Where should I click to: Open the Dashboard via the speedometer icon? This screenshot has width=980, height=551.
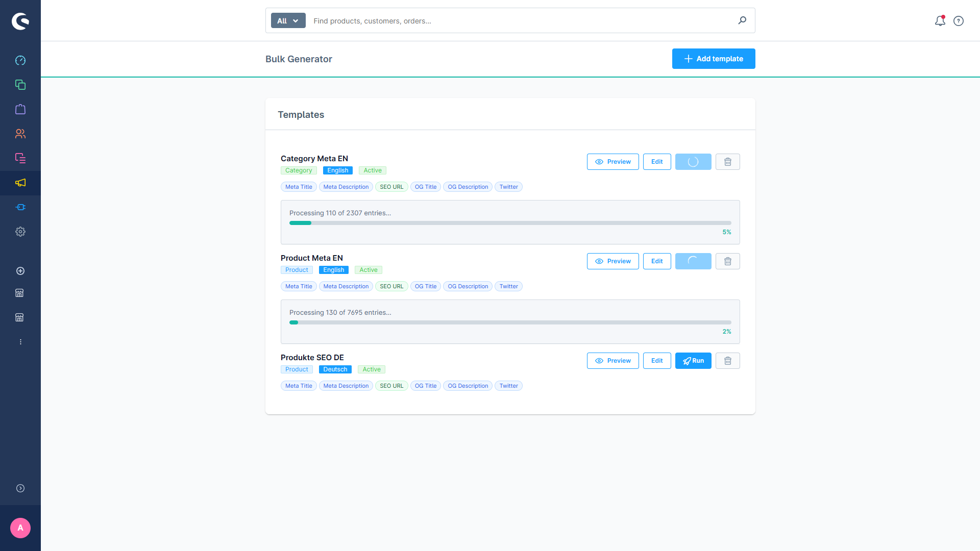coord(20,60)
